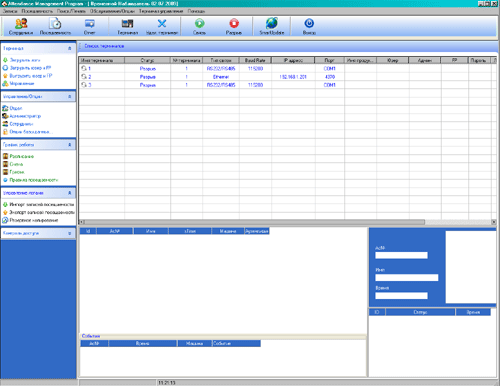
Task: Click the Имя input field in blue panel
Action: coord(406,277)
